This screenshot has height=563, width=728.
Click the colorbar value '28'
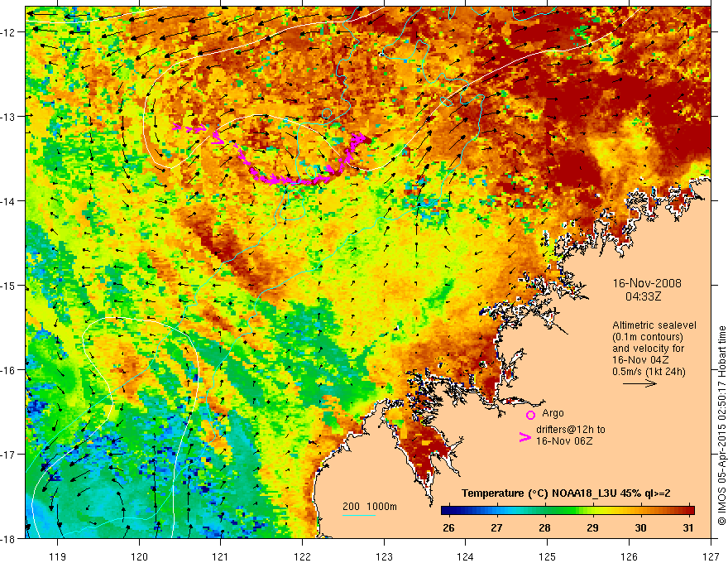544,528
